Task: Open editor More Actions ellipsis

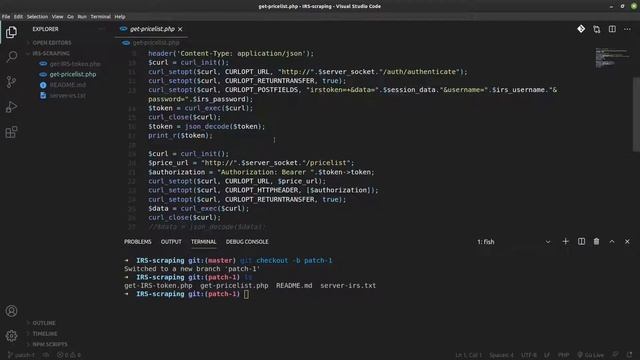Action: pos(627,29)
